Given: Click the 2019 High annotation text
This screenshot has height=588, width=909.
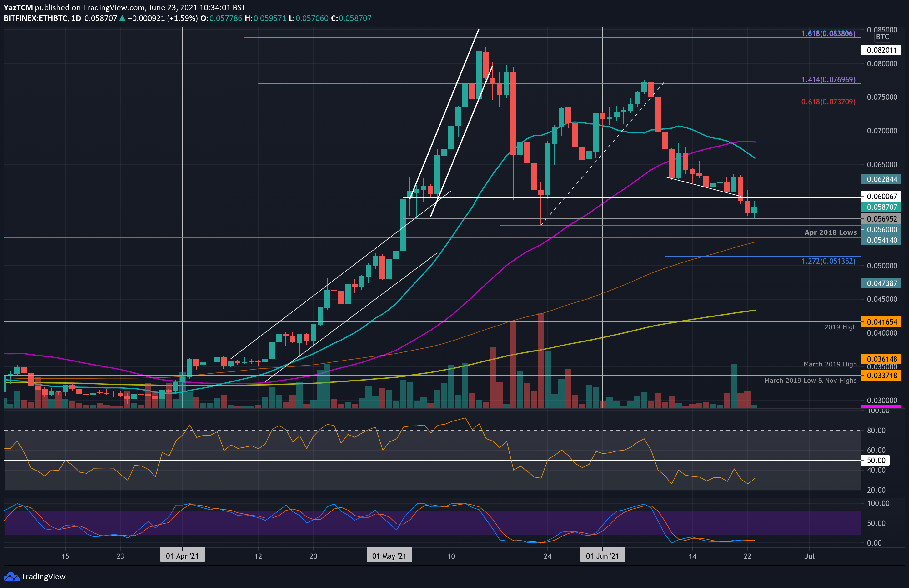Looking at the screenshot, I should tap(840, 327).
